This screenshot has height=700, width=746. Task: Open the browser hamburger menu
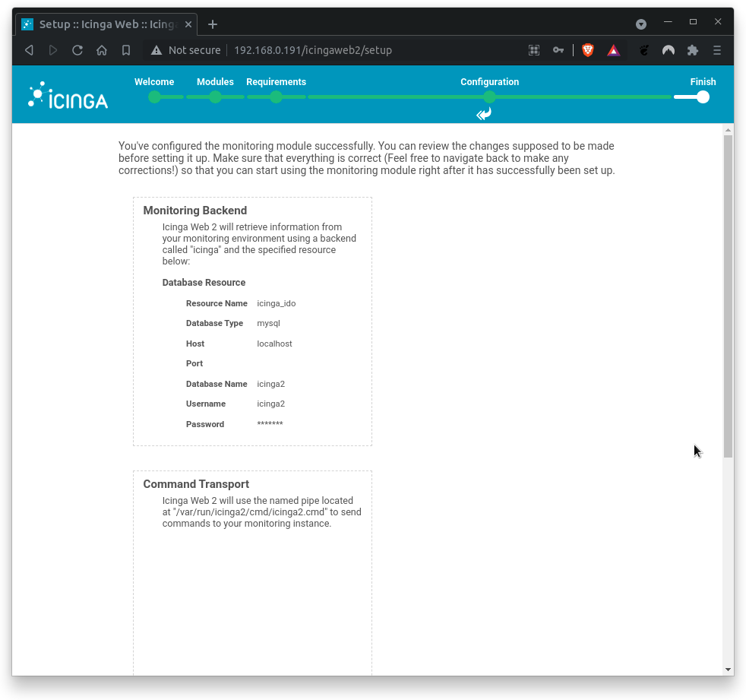tap(716, 49)
